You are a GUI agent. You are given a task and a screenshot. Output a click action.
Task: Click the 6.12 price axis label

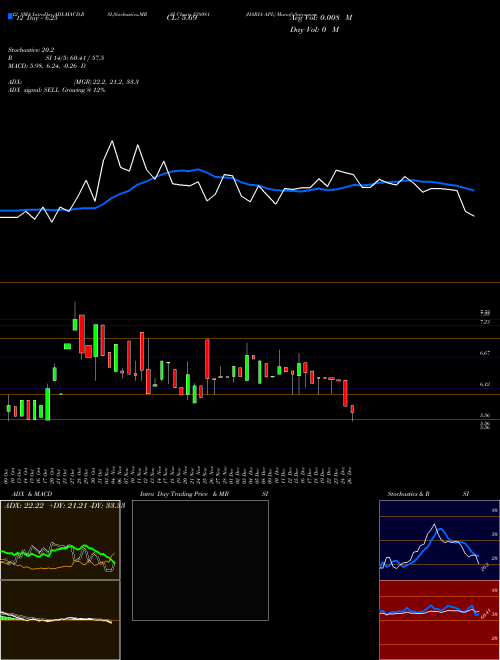pyautogui.click(x=485, y=384)
